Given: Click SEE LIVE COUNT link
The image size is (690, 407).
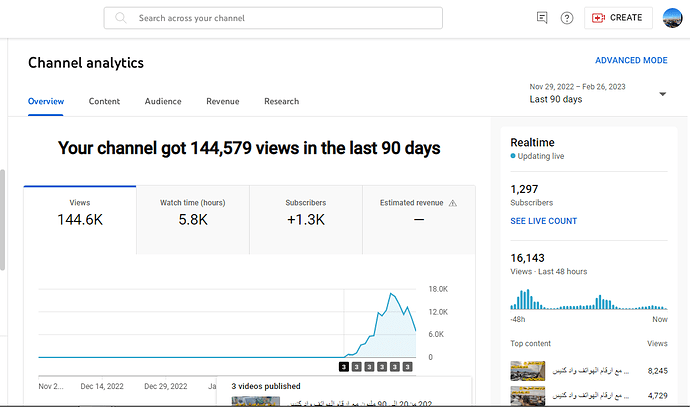Looking at the screenshot, I should (543, 221).
